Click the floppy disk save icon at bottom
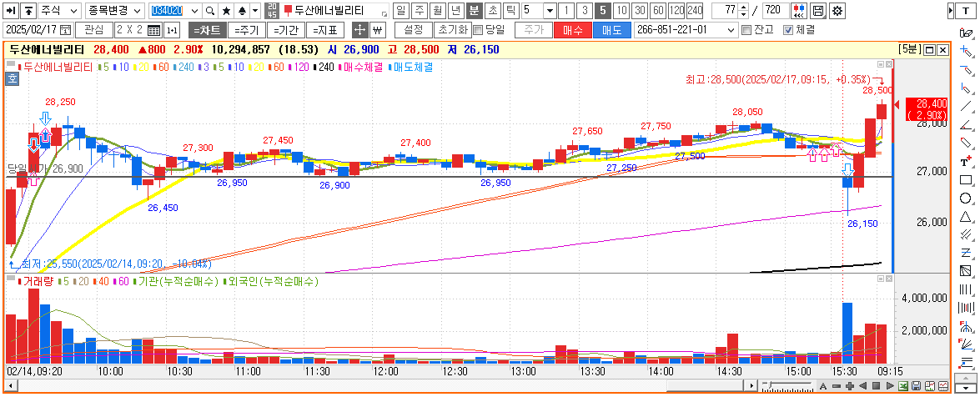Viewport: 980px width, 397px height. (917, 386)
